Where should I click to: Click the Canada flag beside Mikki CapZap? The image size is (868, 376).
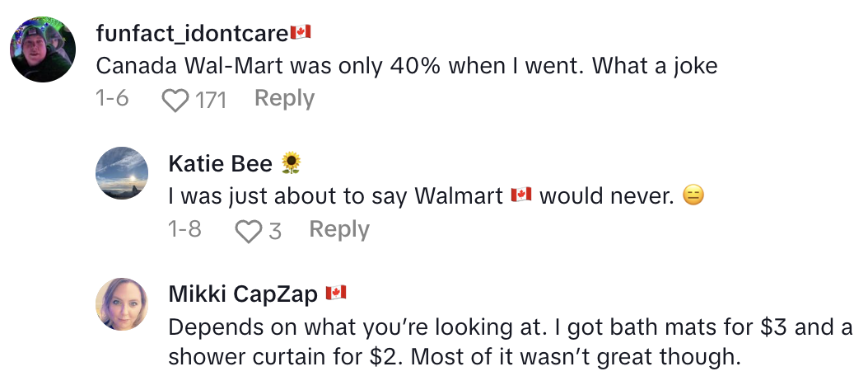tap(336, 294)
